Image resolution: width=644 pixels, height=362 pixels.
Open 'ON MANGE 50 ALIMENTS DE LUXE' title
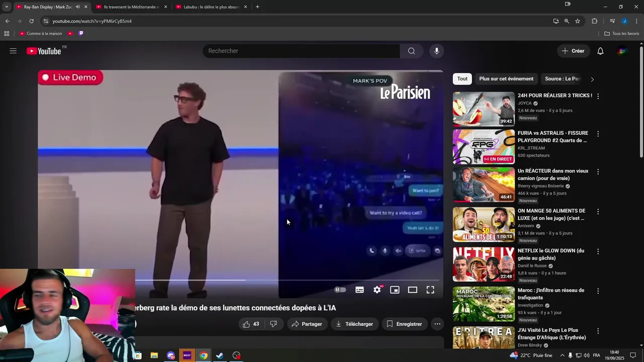pos(551,215)
